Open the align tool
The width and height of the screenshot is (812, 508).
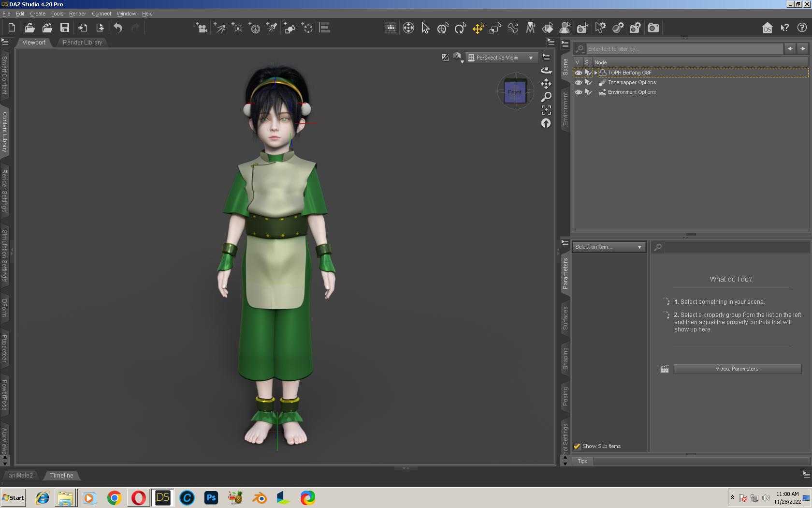tap(325, 28)
